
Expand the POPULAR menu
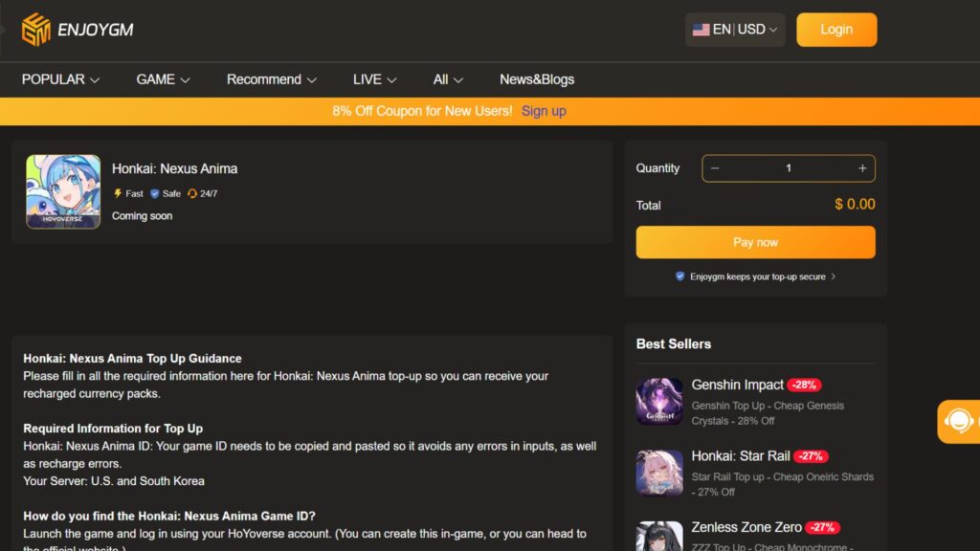60,79
